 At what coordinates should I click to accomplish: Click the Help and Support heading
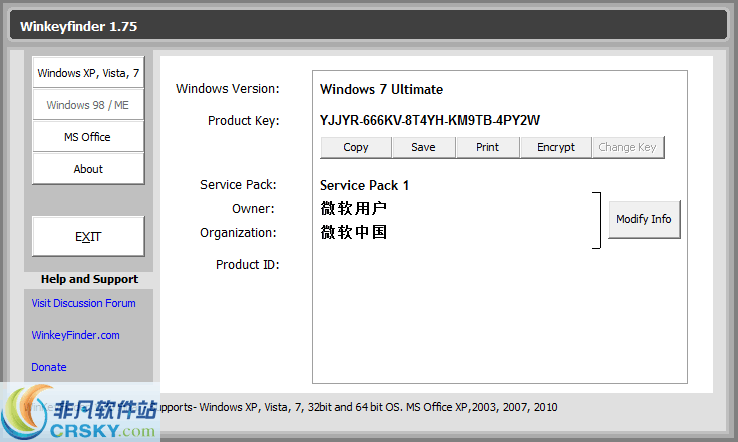coord(89,279)
